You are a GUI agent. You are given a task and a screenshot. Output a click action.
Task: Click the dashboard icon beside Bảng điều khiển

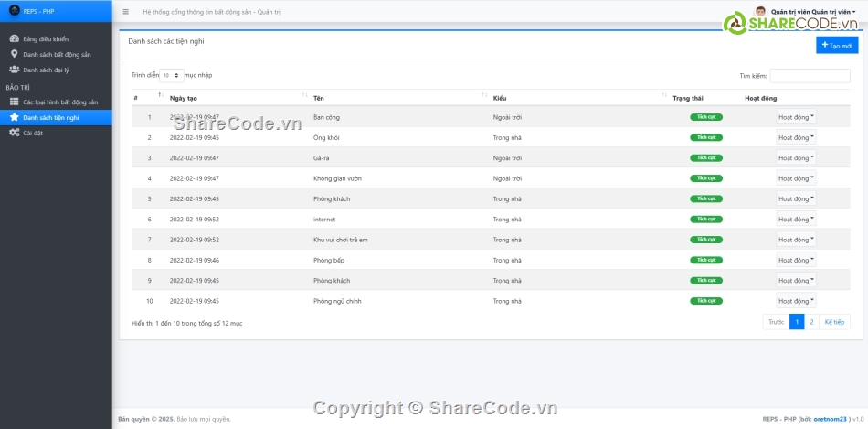[14, 39]
